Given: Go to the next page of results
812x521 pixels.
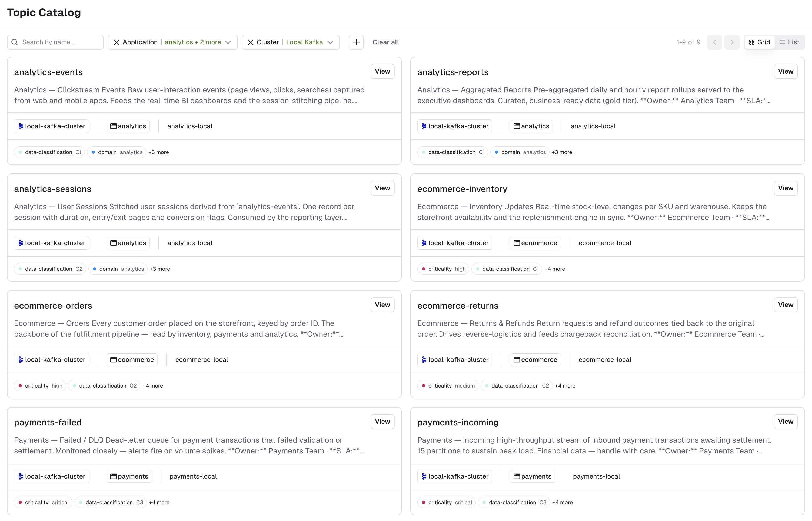Looking at the screenshot, I should pyautogui.click(x=732, y=42).
